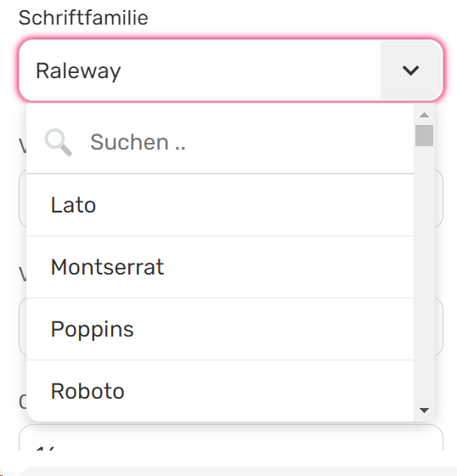The height and width of the screenshot is (476, 457).
Task: Click the obscured field edge beside the Lato row
Action: coord(439,198)
